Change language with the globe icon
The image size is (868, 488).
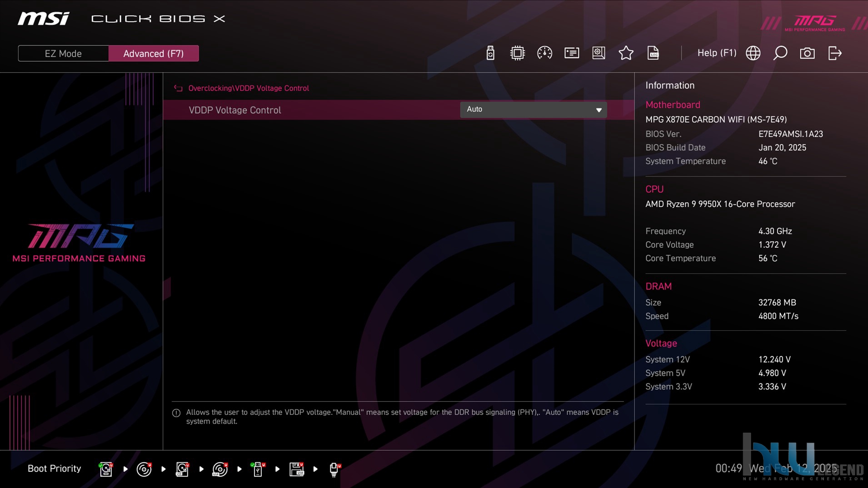click(753, 53)
